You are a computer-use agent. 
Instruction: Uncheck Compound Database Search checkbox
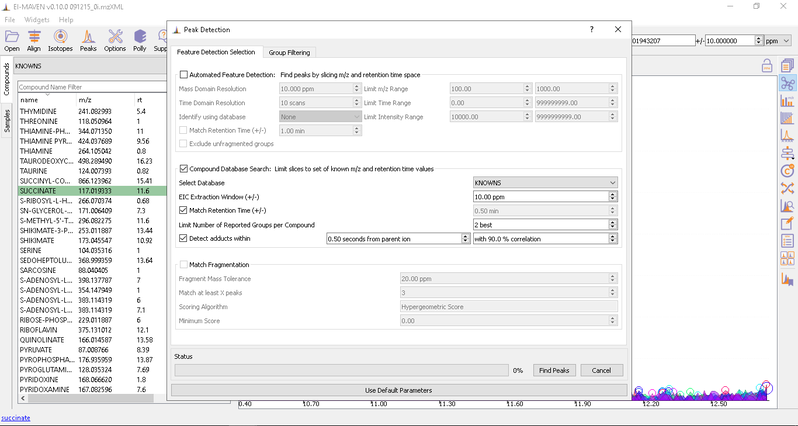point(183,168)
